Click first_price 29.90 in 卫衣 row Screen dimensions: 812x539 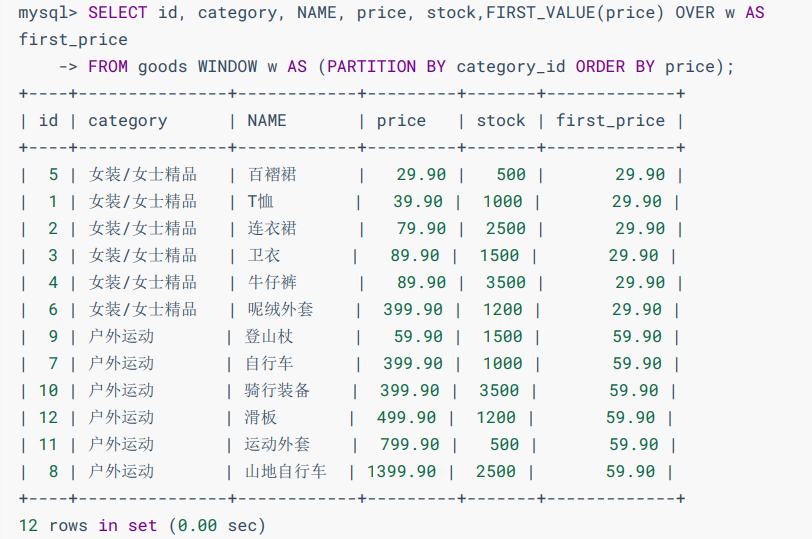633,255
